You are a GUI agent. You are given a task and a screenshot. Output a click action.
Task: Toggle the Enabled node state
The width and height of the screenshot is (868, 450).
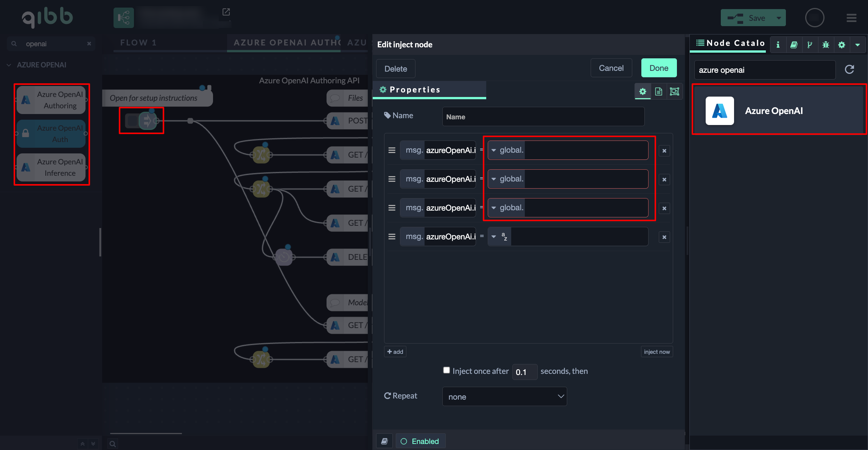(x=420, y=441)
